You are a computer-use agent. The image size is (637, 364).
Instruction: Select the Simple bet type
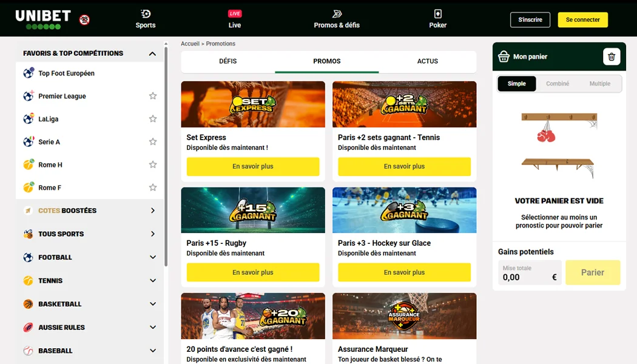[x=517, y=84]
